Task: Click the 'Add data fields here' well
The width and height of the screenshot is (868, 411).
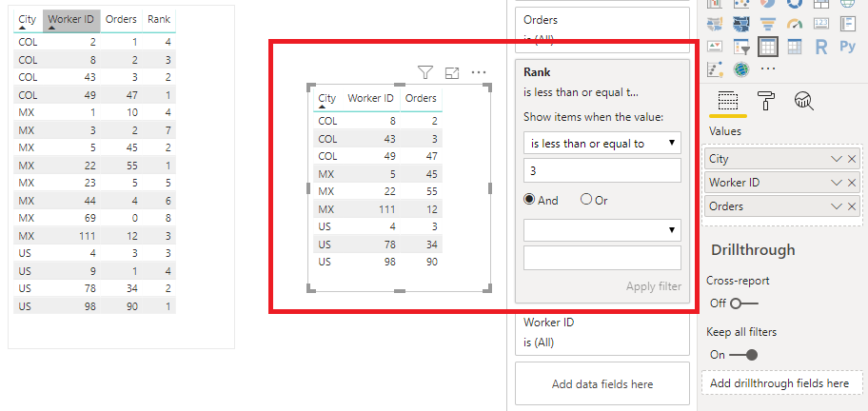Action: click(602, 384)
